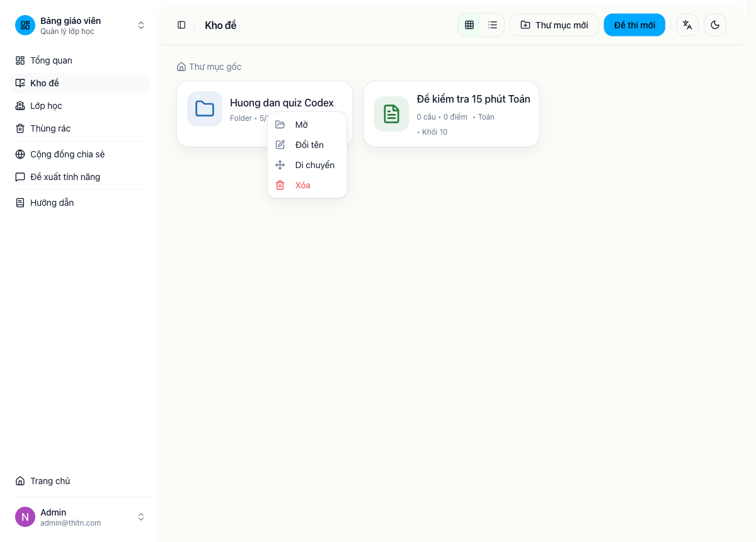Click the Bảng giáo viên logo icon

[25, 25]
